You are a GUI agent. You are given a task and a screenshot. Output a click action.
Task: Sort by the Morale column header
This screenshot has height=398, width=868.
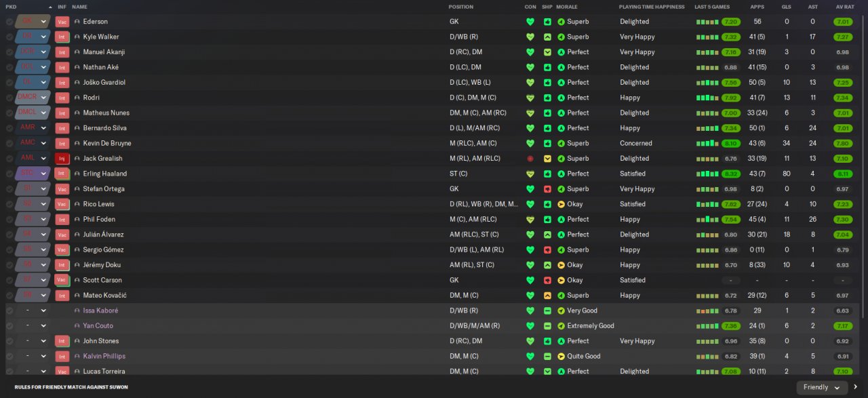point(567,7)
